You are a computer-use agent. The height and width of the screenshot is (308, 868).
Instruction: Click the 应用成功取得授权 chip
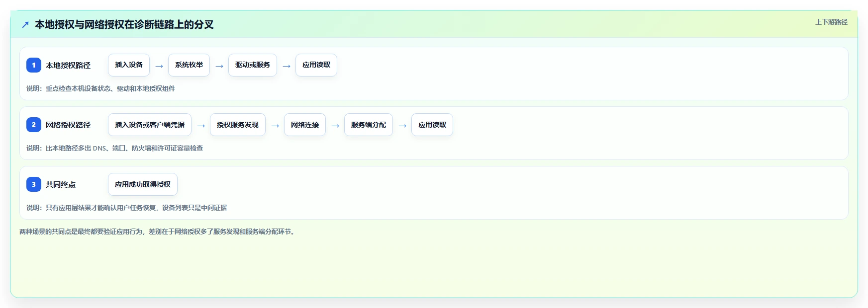(x=143, y=184)
